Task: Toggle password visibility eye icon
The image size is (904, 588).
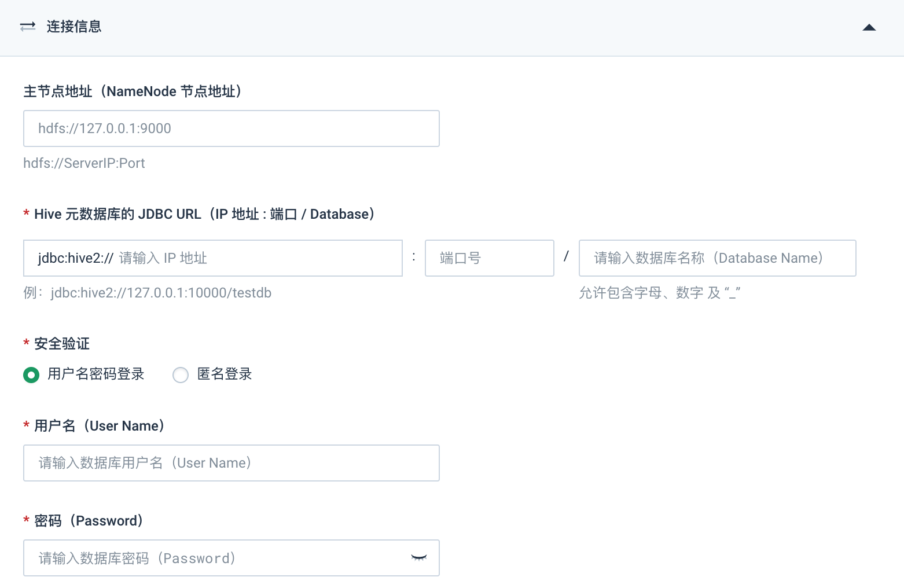Action: pyautogui.click(x=419, y=558)
